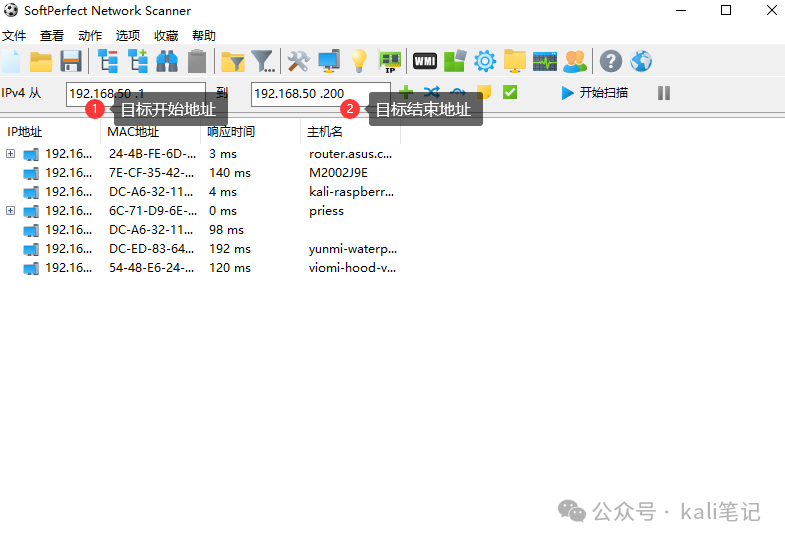Screen dimensions: 785x542
Task: Expand the router.asus.c... row tree node
Action: coord(11,154)
